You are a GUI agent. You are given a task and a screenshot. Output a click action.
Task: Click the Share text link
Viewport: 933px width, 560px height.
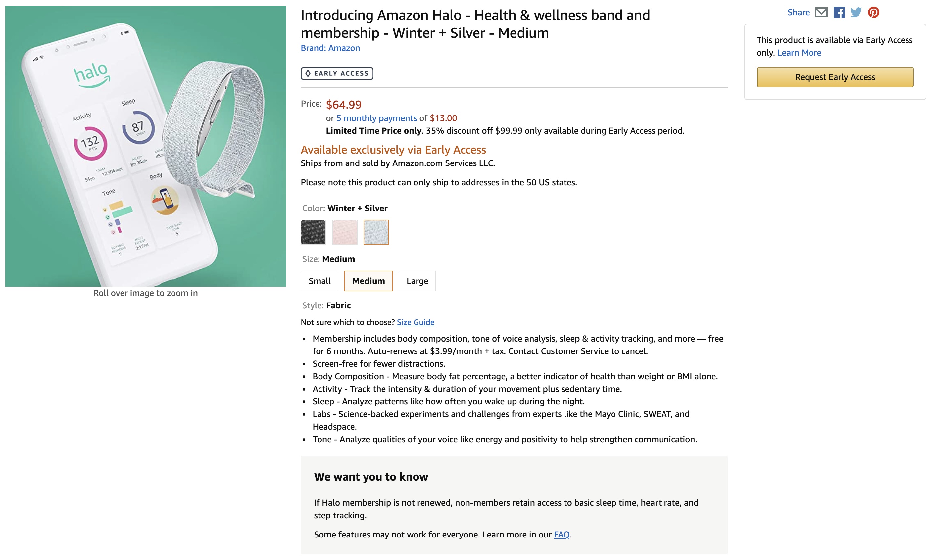point(798,13)
